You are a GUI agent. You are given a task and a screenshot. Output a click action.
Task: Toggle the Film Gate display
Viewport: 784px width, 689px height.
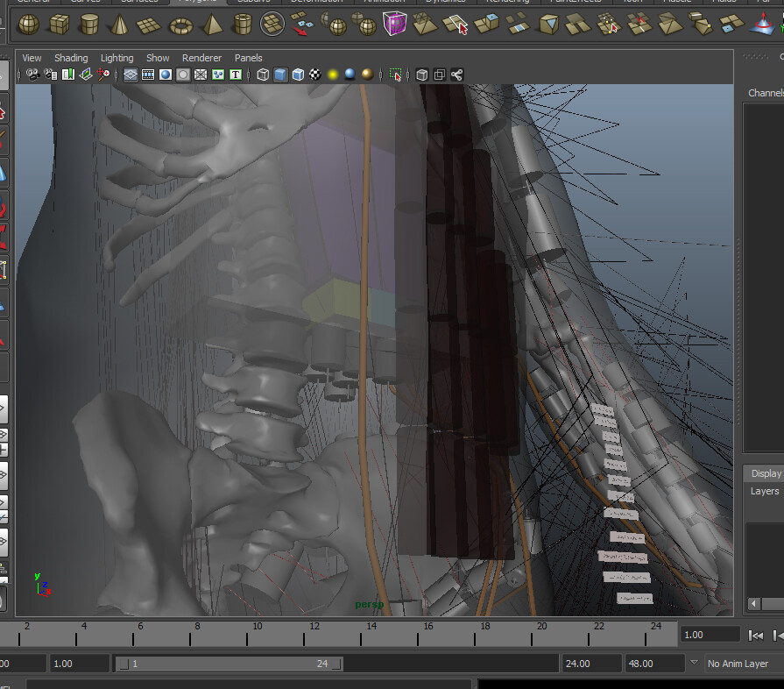coord(147,75)
